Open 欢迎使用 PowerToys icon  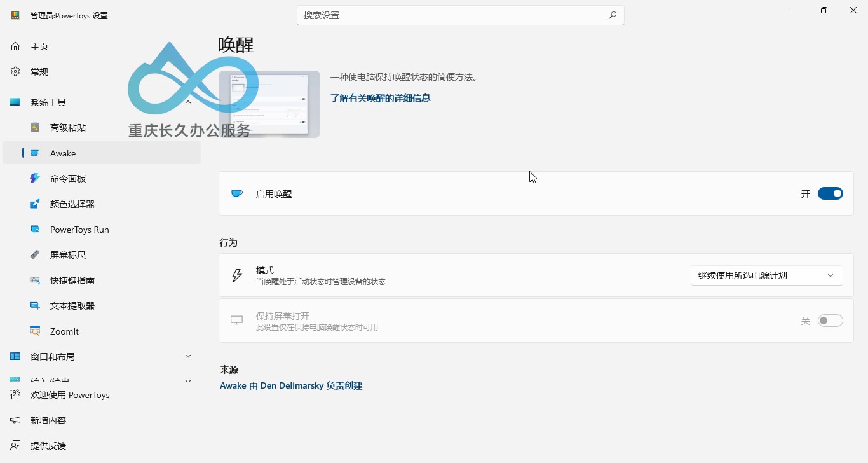[15, 395]
